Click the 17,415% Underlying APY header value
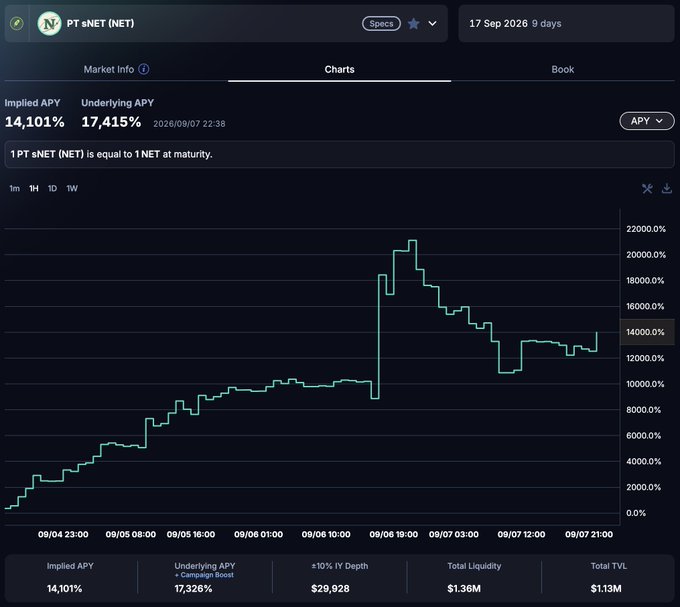The width and height of the screenshot is (680, 607). click(111, 122)
